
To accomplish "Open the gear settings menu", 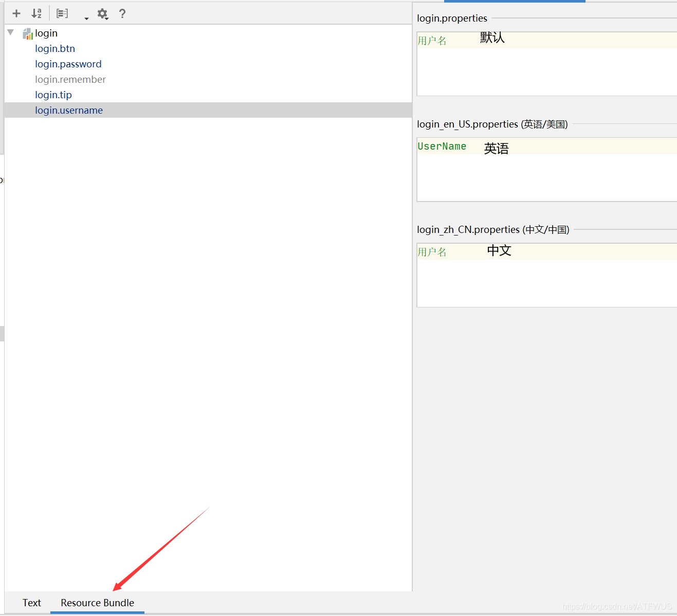I will 103,14.
